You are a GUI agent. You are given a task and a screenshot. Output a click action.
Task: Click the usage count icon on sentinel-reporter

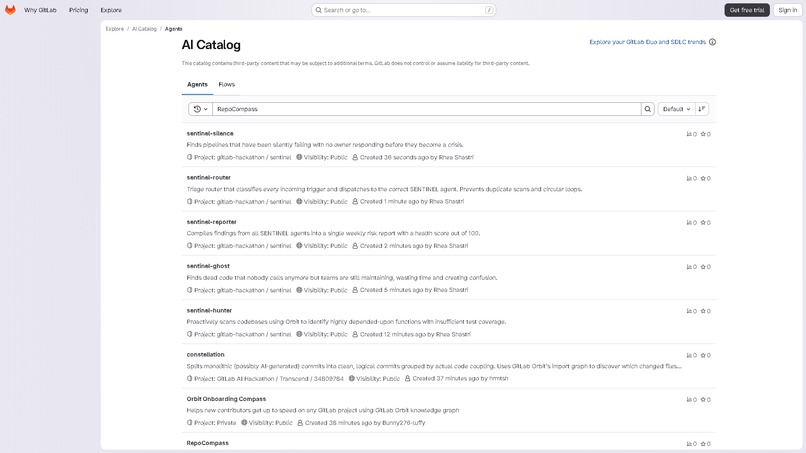[689, 223]
